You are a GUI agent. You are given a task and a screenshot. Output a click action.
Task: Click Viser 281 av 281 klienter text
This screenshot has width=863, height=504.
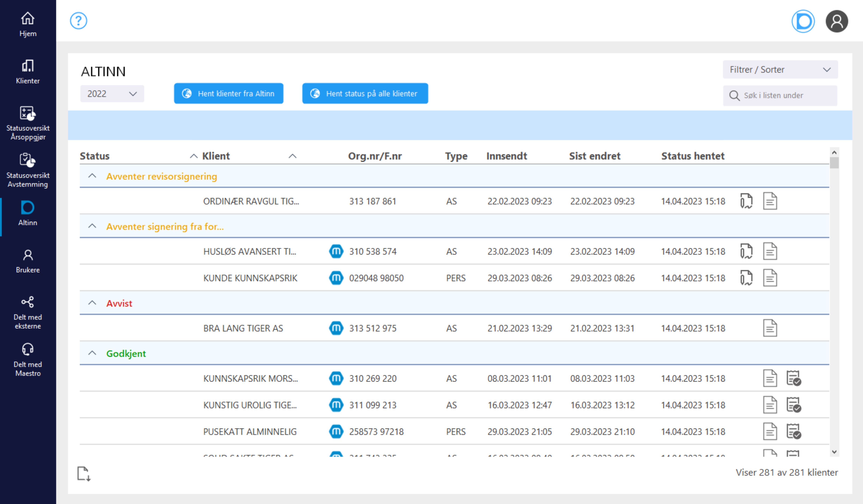(x=787, y=472)
